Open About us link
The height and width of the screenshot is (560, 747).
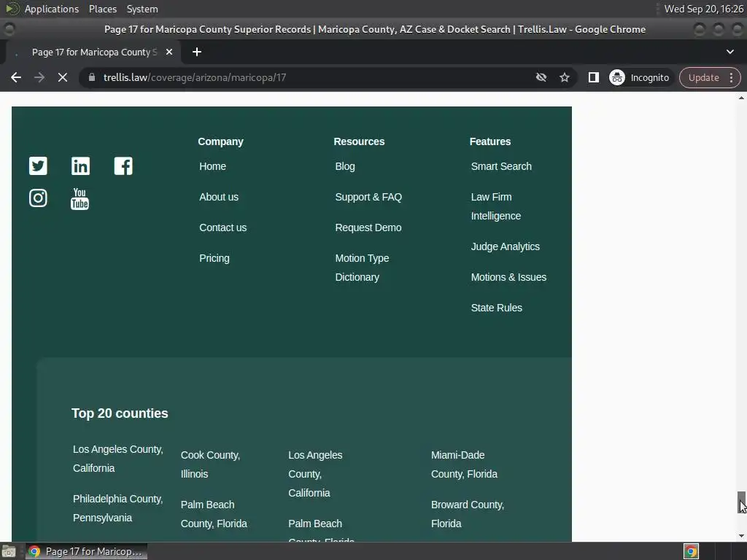219,197
